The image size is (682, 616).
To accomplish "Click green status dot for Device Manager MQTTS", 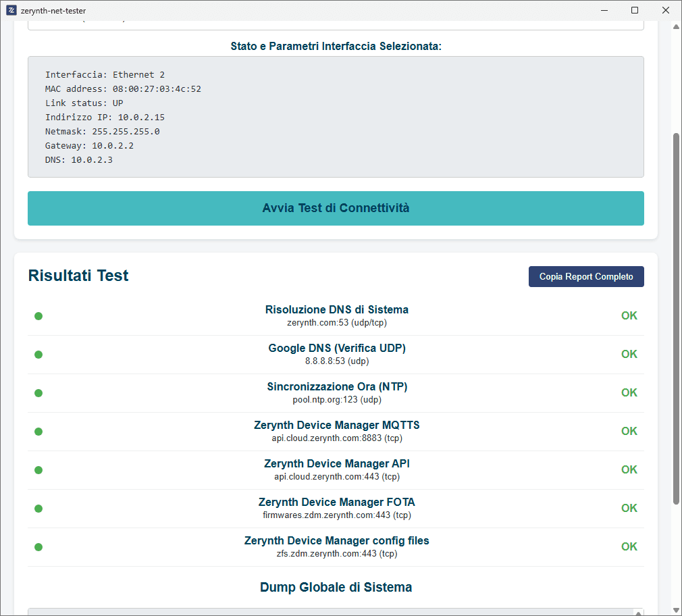I will click(38, 432).
